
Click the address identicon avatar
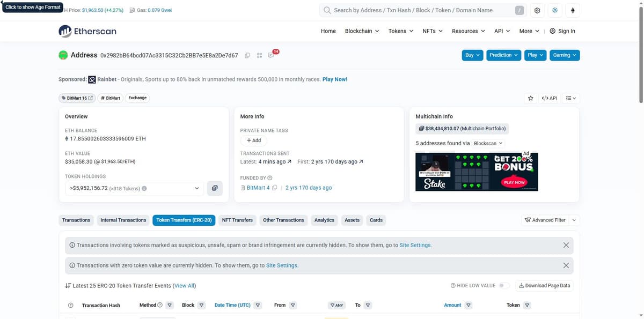pyautogui.click(x=63, y=55)
